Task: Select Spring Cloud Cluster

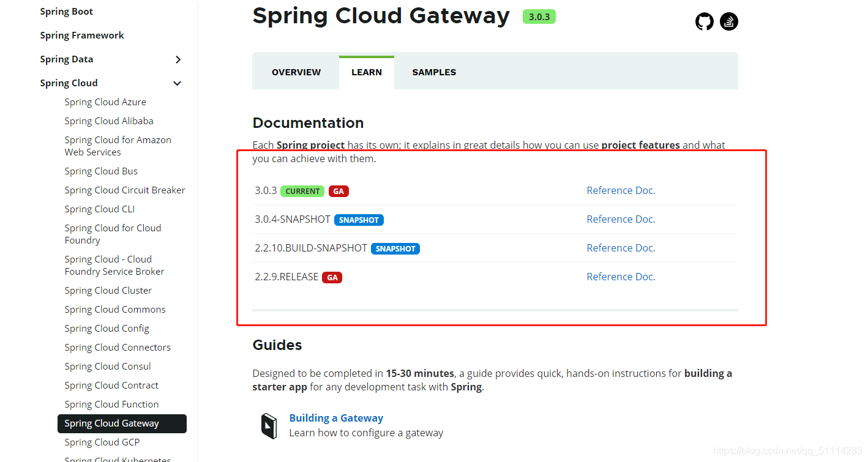Action: [108, 291]
